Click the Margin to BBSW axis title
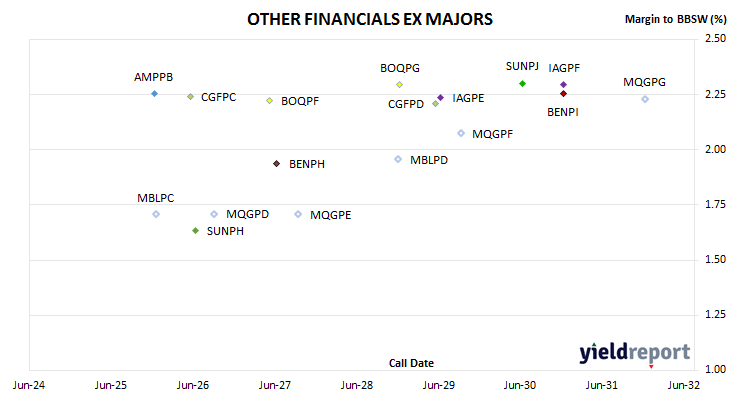Screen dimensions: 730x399 (676, 19)
